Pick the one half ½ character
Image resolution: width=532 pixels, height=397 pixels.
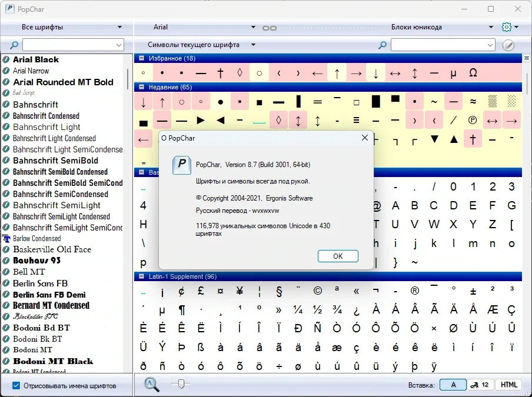[318, 309]
